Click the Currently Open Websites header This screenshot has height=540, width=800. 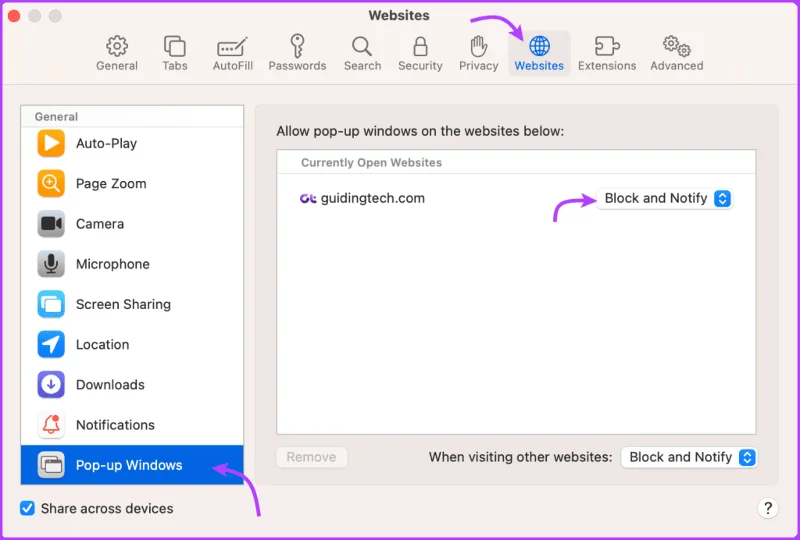(371, 163)
